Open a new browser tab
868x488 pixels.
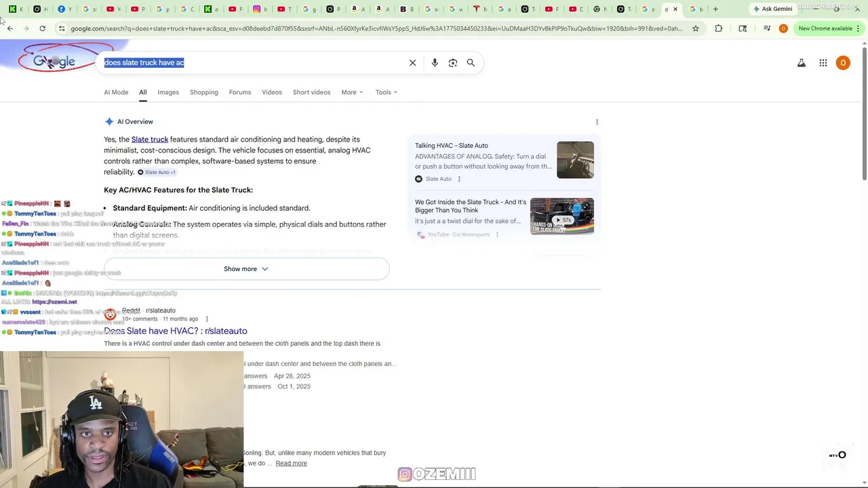715,9
